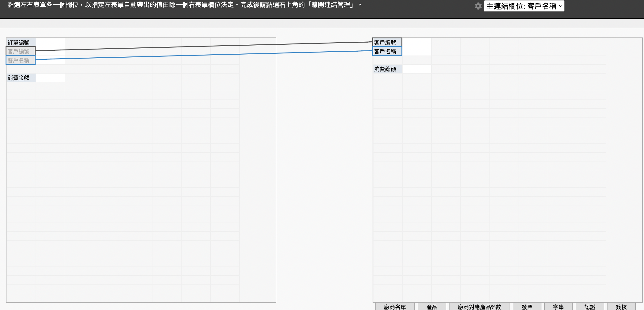
Task: Click value cell beside right 客戶編號
Action: (x=417, y=43)
